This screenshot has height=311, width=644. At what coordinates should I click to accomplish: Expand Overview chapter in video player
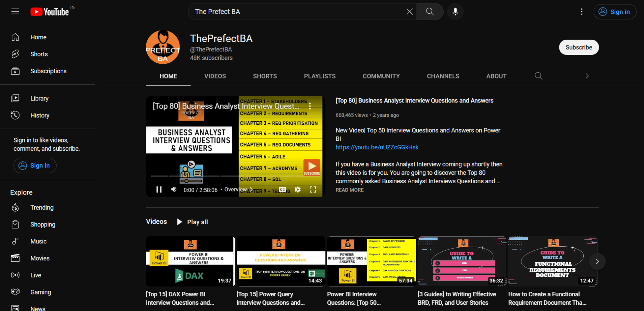[239, 190]
